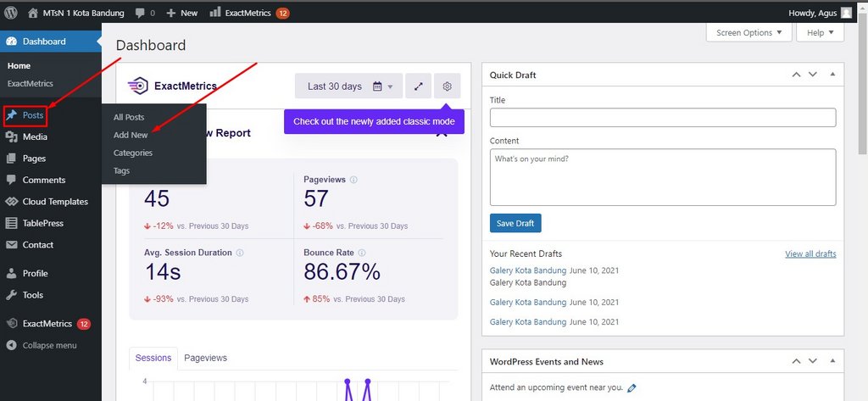Click the Tools wrench icon in sidebar
This screenshot has width=868, height=401.
pyautogui.click(x=12, y=295)
